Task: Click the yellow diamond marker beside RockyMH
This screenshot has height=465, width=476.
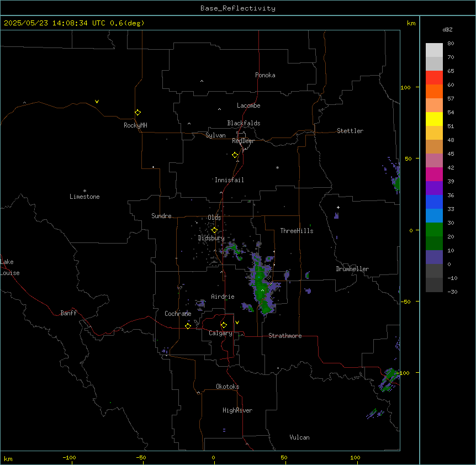Action: [138, 113]
